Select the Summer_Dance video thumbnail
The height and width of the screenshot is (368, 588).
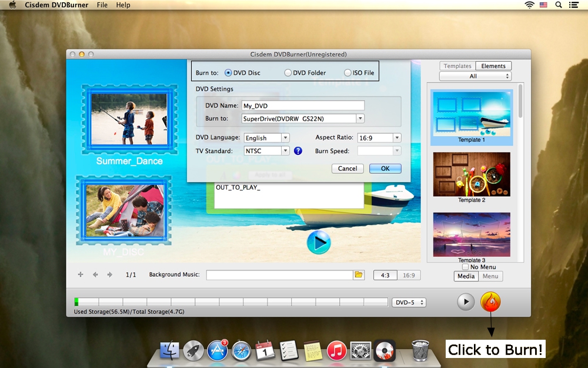click(x=129, y=119)
